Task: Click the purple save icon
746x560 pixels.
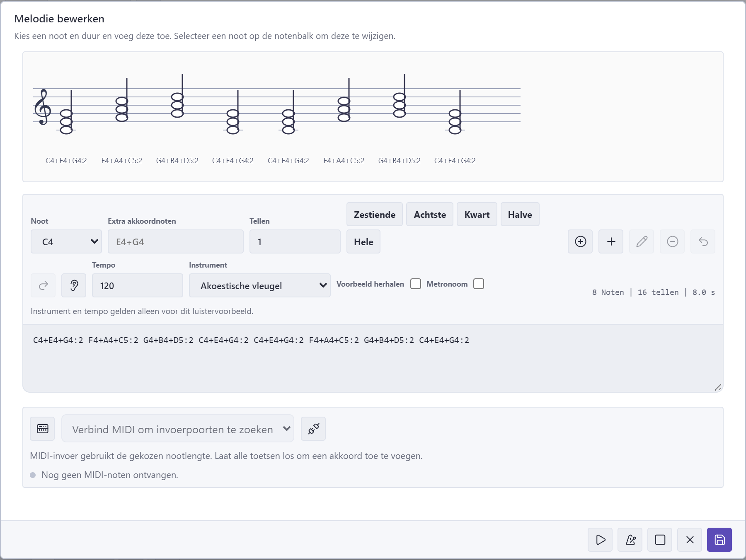Action: (x=719, y=540)
